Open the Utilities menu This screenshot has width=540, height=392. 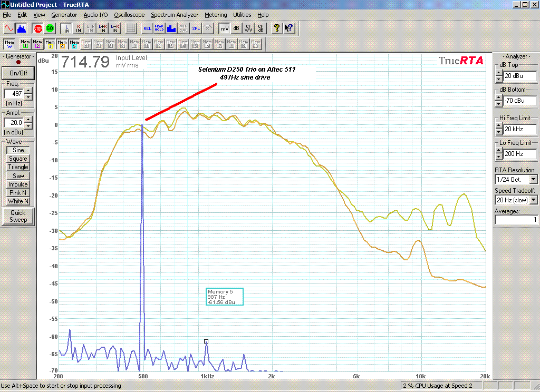click(x=242, y=15)
